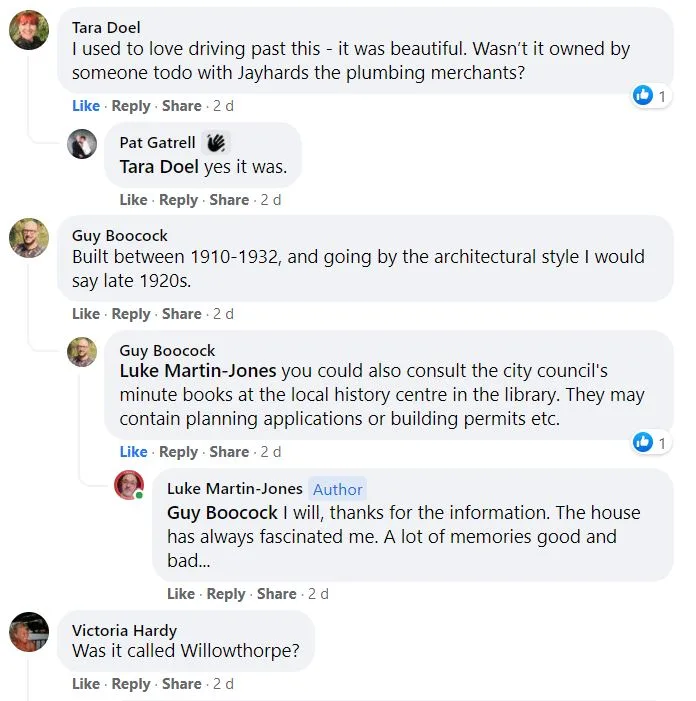Click Guy Boocock's small reply avatar

(x=82, y=352)
